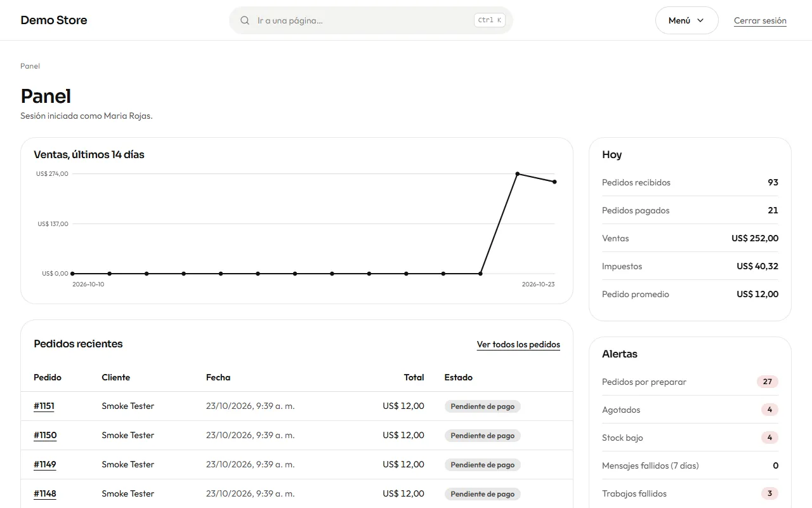
Task: Open order #1148
Action: (x=45, y=493)
